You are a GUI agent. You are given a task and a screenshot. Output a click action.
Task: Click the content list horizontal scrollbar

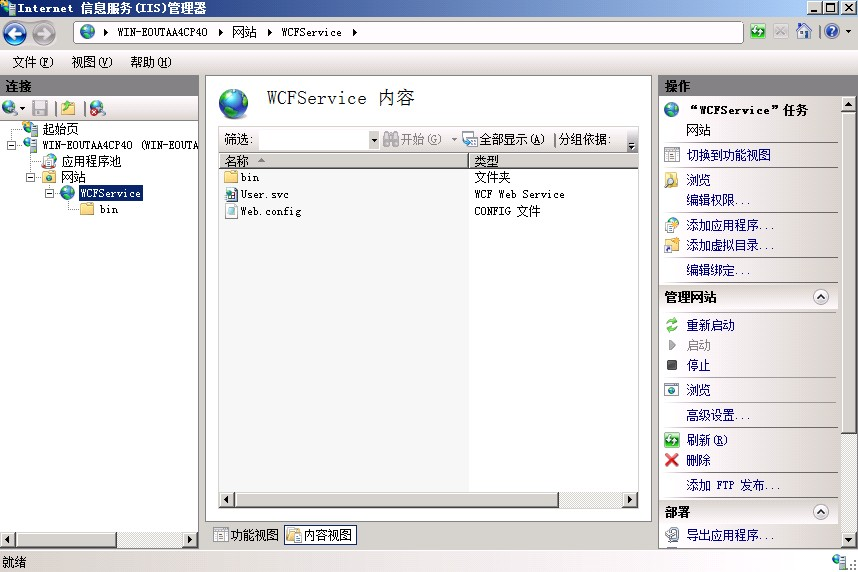[428, 499]
